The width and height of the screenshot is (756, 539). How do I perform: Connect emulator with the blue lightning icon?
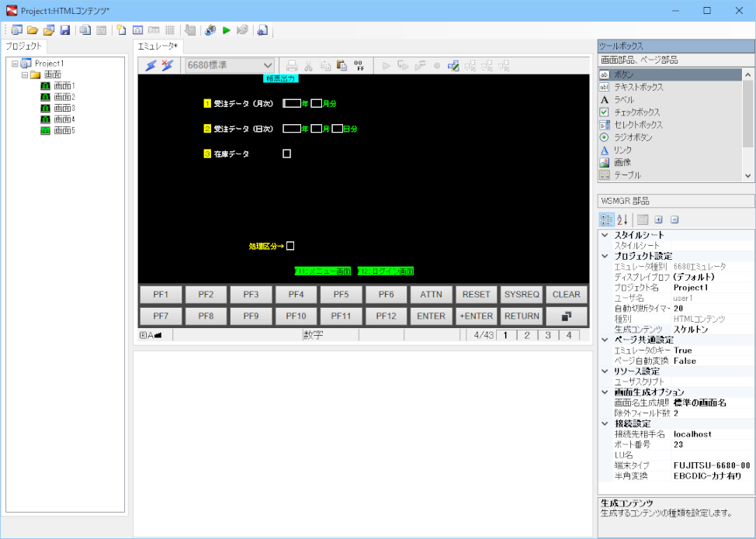coord(151,65)
